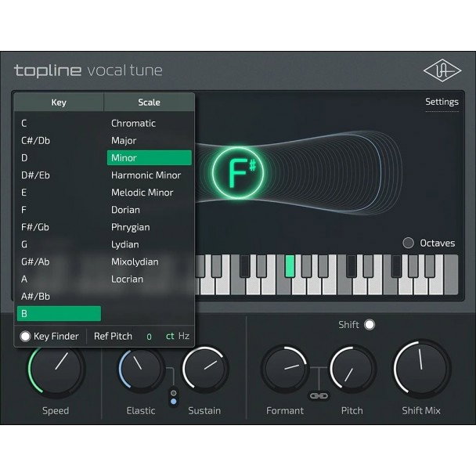476x476 pixels.
Task: Choose Locrian scale
Action: click(150, 279)
